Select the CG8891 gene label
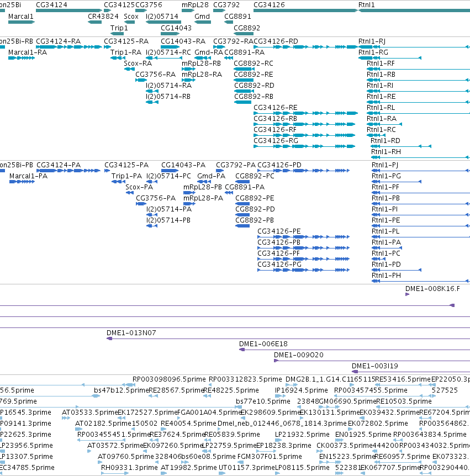The height and width of the screenshot is (476, 470). (237, 17)
